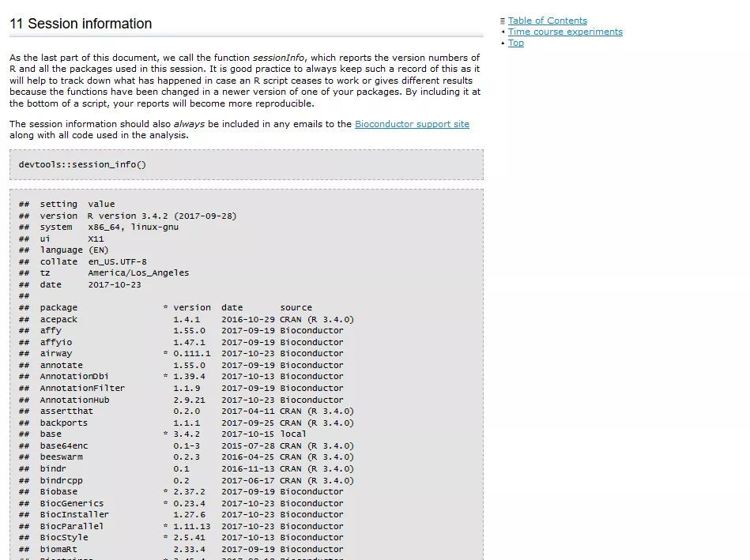This screenshot has width=750, height=560.
Task: Click the acepack package row
Action: pos(187,319)
